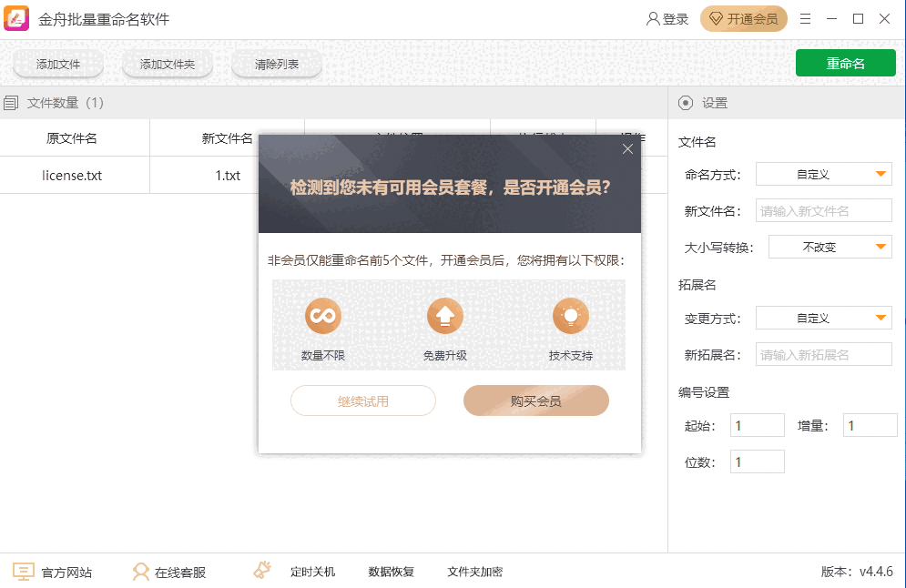Click the 新文件名 input field
This screenshot has height=588, width=906.
824,211
